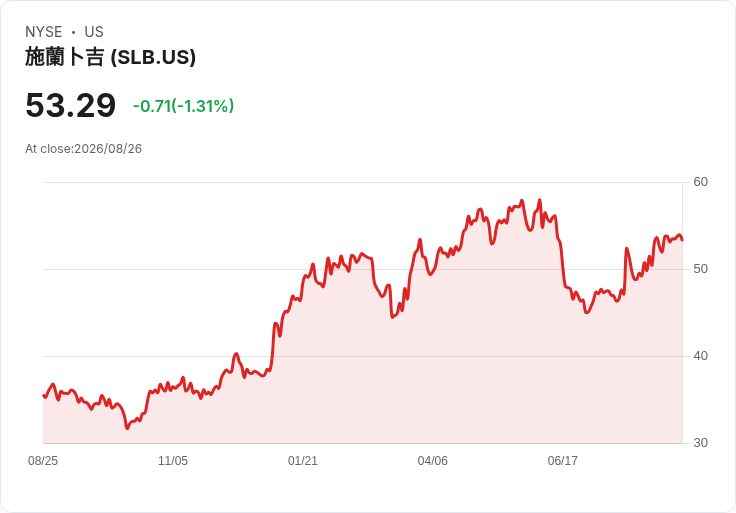Click the 04/06 x-axis date label
736x513 pixels.
[433, 461]
